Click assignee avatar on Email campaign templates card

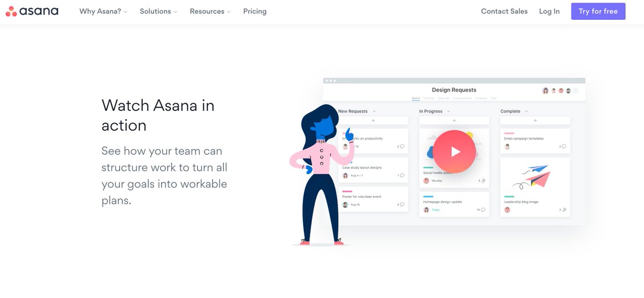507,146
